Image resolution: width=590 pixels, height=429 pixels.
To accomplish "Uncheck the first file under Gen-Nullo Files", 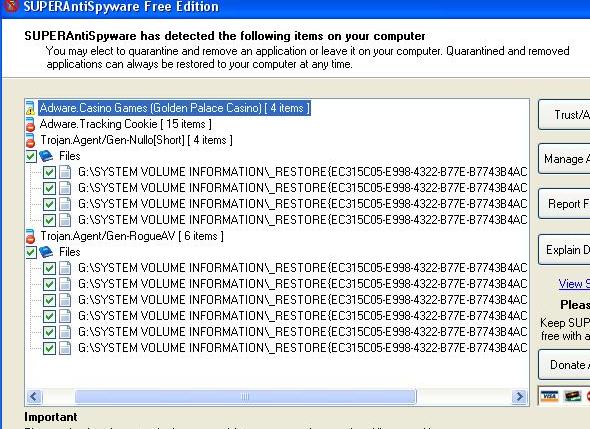I will pos(49,172).
